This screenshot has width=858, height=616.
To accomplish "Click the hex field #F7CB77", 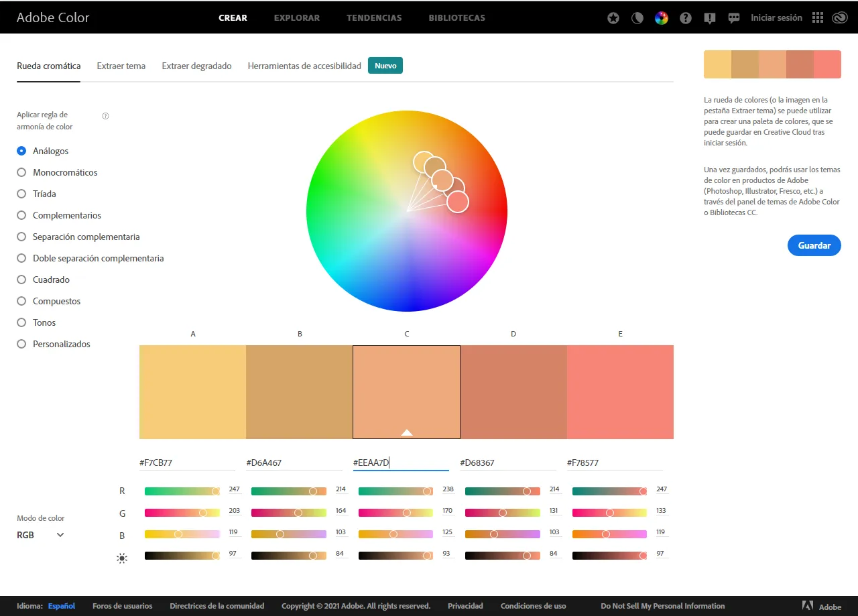I will [x=187, y=463].
